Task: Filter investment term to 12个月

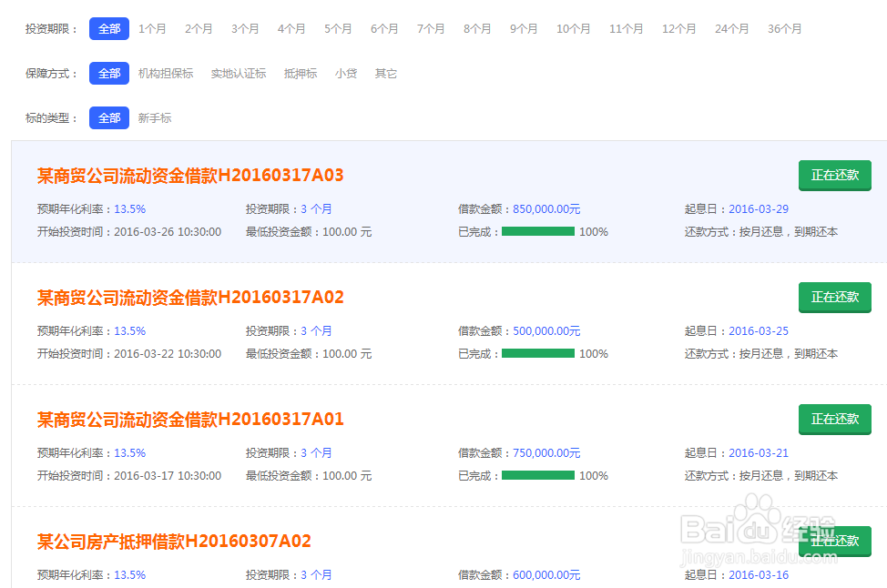Action: [x=678, y=29]
